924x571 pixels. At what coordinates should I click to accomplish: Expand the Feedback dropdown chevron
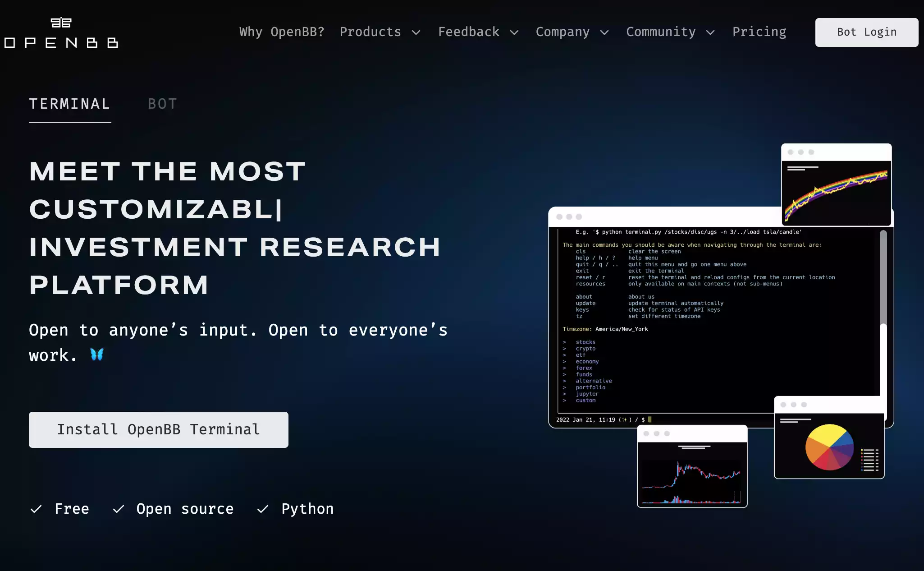(x=514, y=32)
